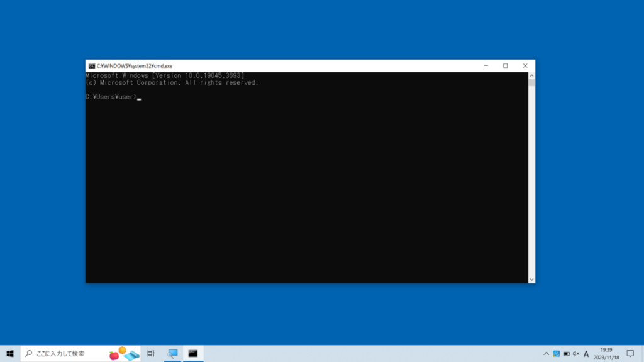The width and height of the screenshot is (644, 362).
Task: Close the command prompt window
Action: tap(525, 65)
